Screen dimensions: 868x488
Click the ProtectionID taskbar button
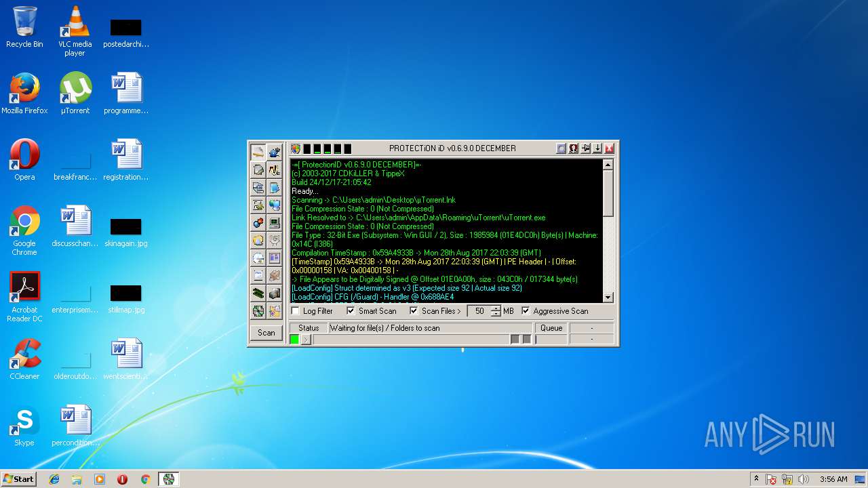[169, 479]
